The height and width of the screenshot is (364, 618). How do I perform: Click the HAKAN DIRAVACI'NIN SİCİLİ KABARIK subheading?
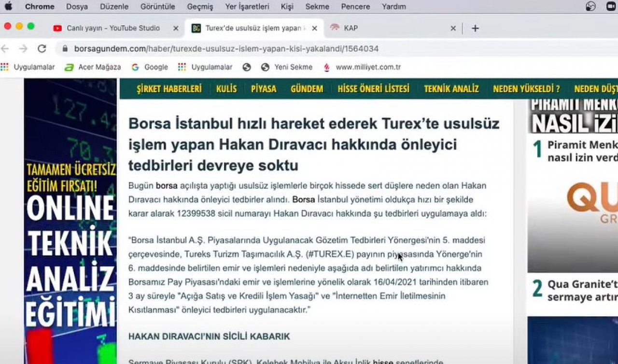pos(209,336)
